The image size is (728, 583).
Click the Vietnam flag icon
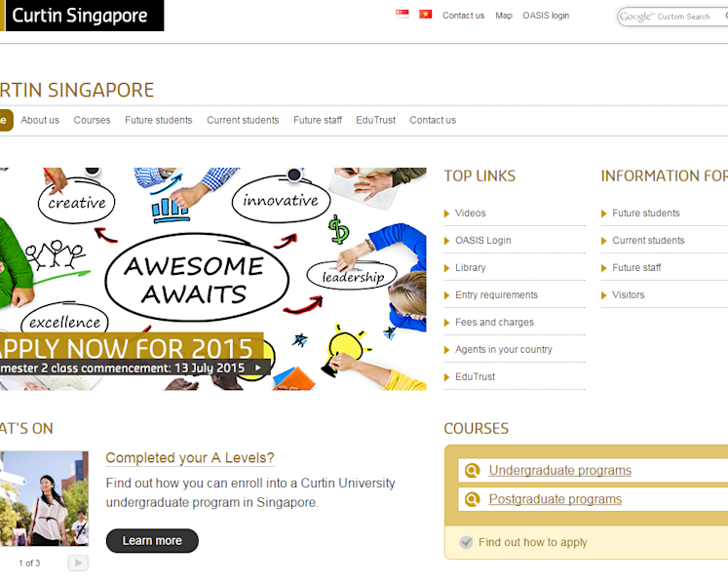(x=425, y=15)
